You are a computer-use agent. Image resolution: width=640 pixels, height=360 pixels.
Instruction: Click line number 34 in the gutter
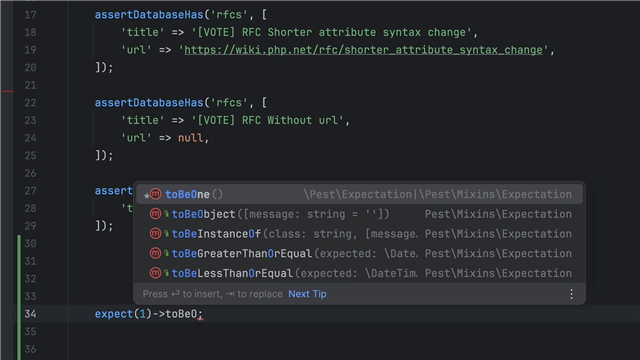pyautogui.click(x=30, y=314)
